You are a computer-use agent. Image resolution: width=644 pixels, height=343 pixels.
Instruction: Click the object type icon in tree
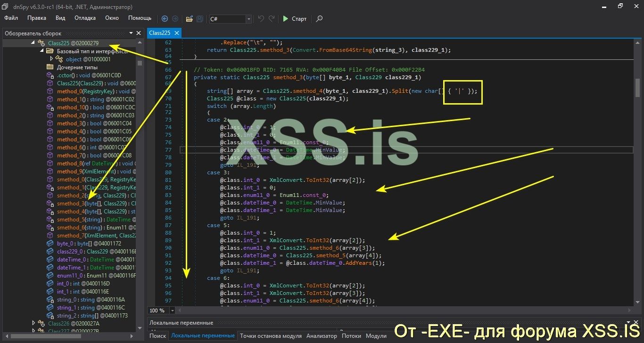(x=59, y=59)
